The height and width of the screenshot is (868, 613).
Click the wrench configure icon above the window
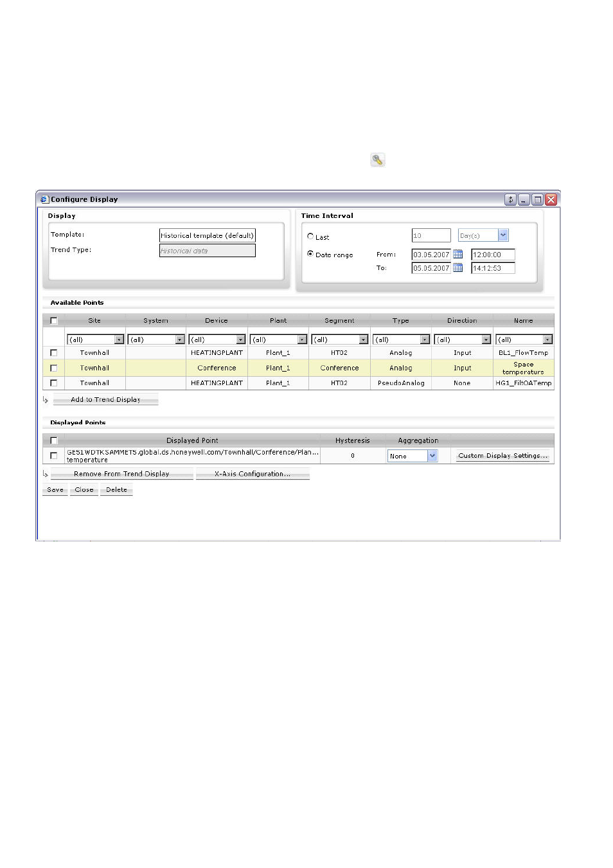tap(378, 159)
